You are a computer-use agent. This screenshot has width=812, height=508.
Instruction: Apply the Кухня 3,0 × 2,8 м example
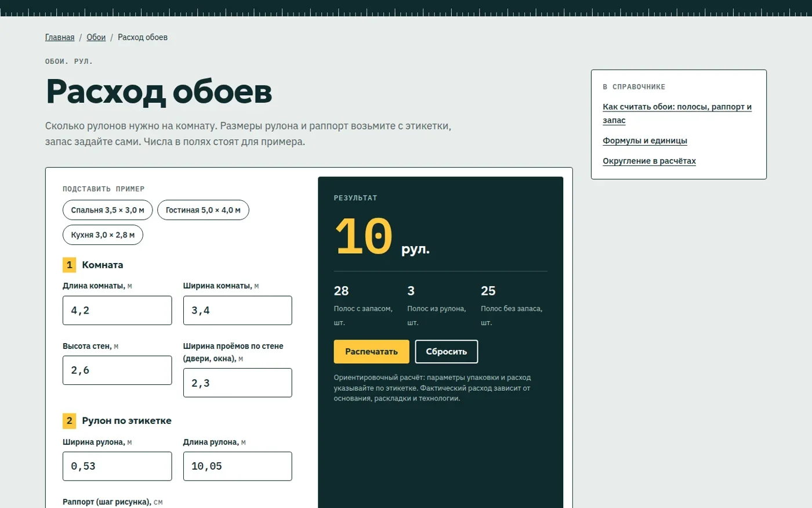point(103,235)
